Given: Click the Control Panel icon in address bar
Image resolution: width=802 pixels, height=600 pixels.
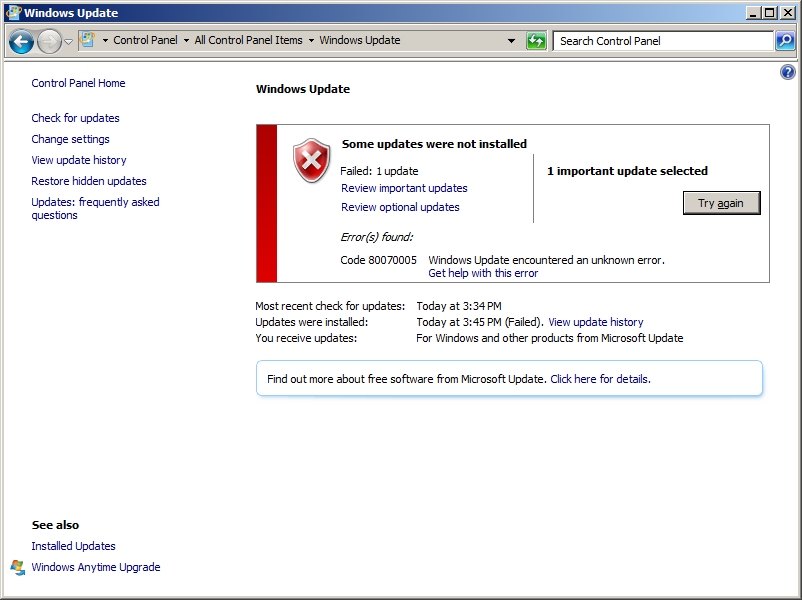Looking at the screenshot, I should [88, 40].
